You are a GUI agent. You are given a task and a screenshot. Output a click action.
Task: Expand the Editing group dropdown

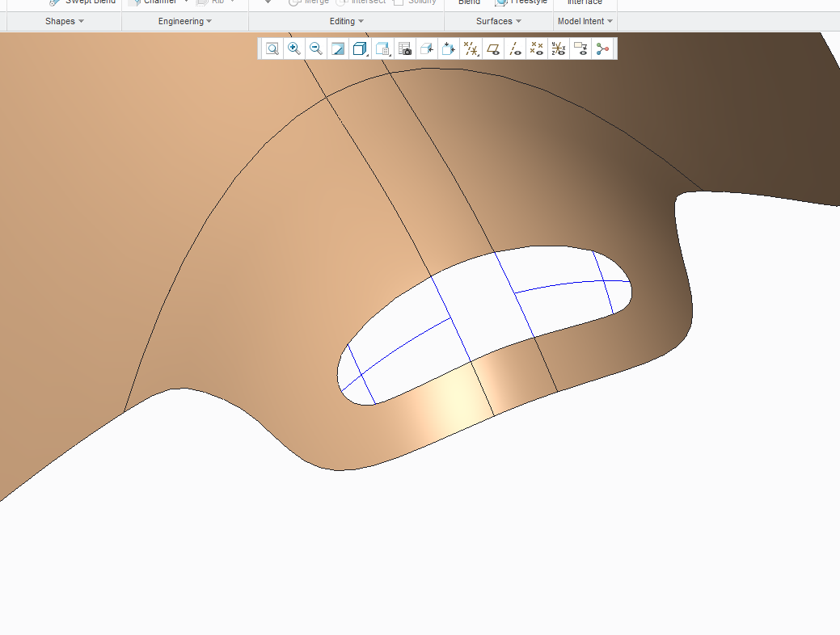(347, 22)
